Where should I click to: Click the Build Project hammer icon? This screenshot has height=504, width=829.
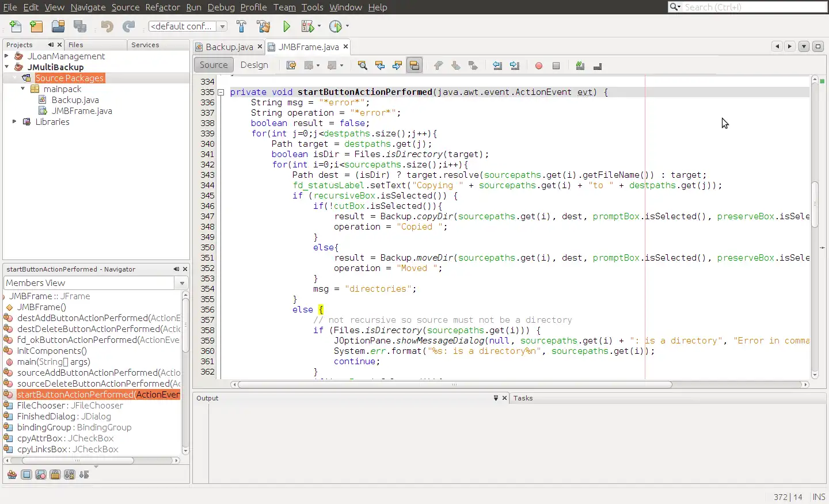(x=241, y=26)
